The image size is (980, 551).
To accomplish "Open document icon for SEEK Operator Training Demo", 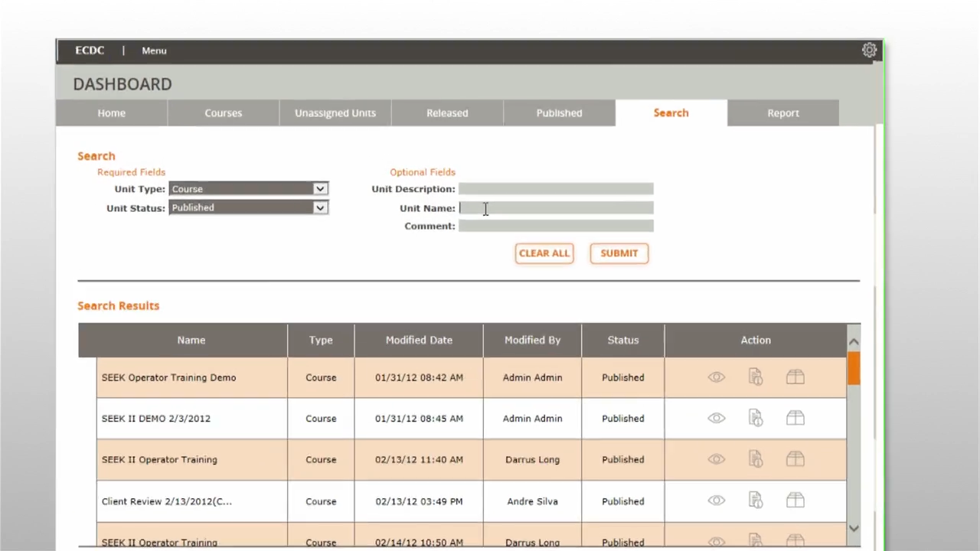I will (x=756, y=377).
